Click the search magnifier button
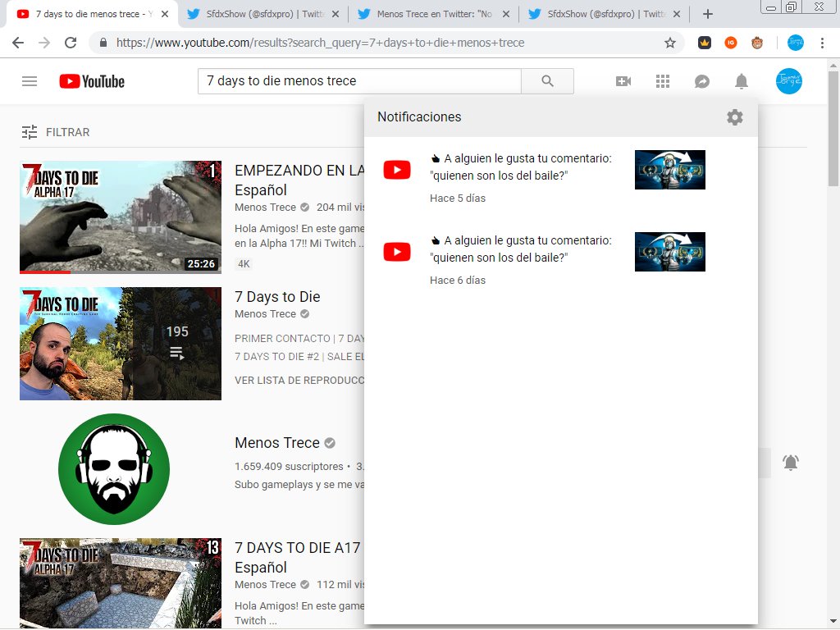Viewport: 840px width, 630px height. pos(547,81)
